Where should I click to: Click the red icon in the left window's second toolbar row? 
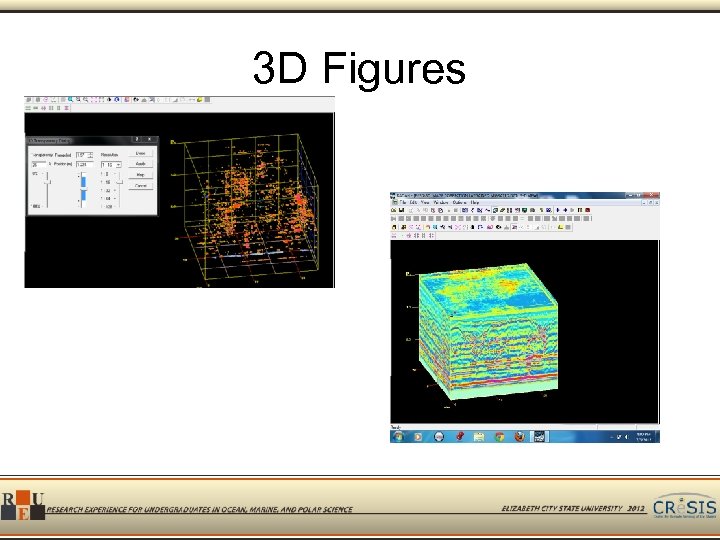pos(66,108)
